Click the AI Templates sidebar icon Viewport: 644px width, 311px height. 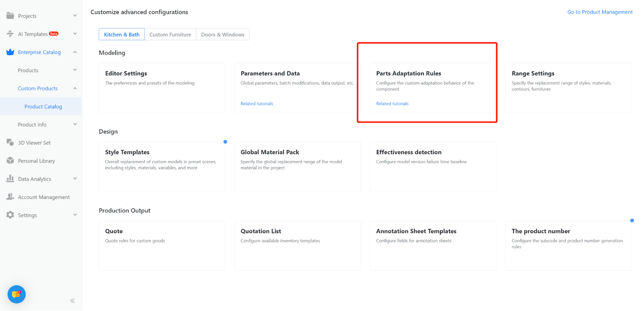tap(10, 34)
